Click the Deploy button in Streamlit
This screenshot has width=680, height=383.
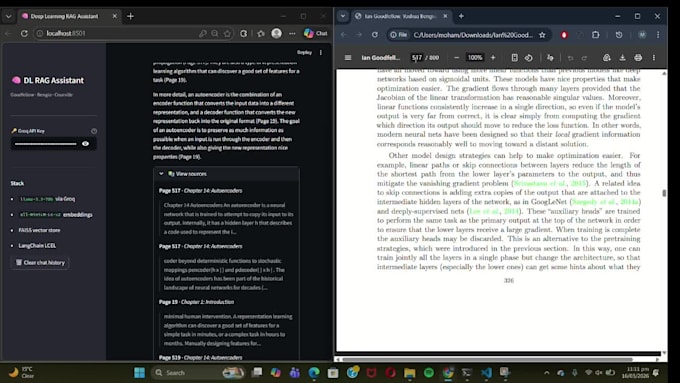point(304,52)
